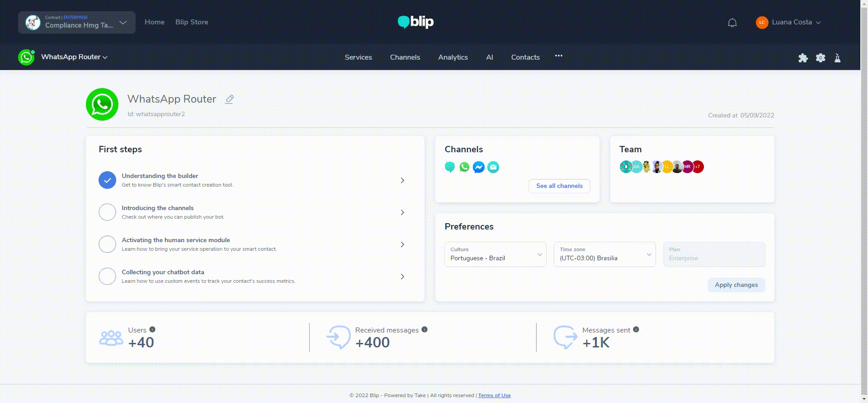The image size is (868, 403).
Task: Click the Users info icon
Action: 152,329
